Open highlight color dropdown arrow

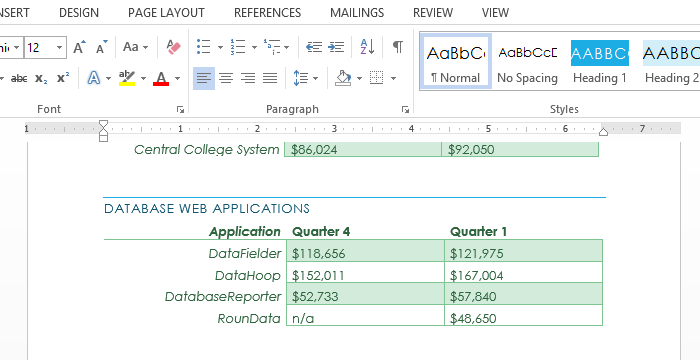coord(143,79)
